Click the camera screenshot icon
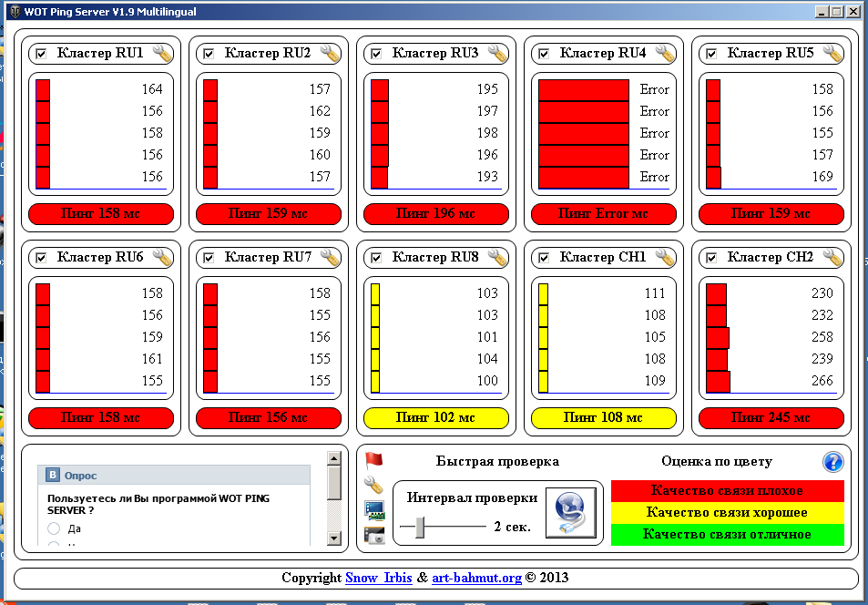The height and width of the screenshot is (605, 868). tap(374, 535)
